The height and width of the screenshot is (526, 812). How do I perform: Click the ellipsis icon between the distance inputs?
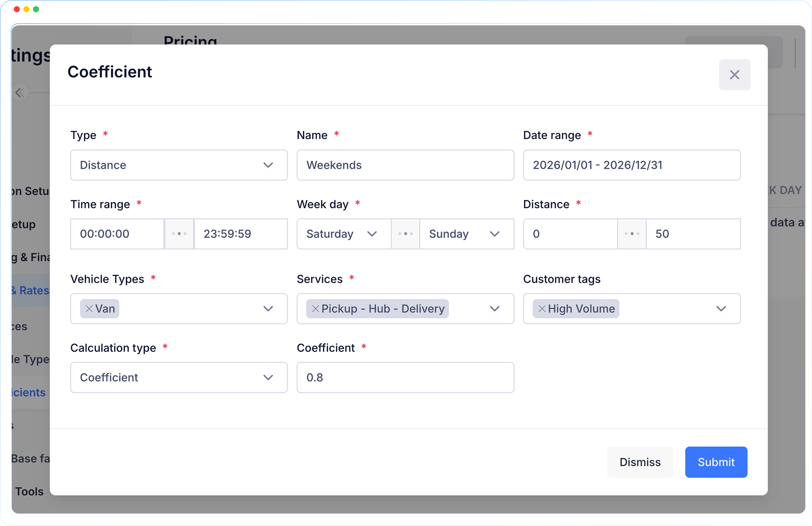point(632,234)
